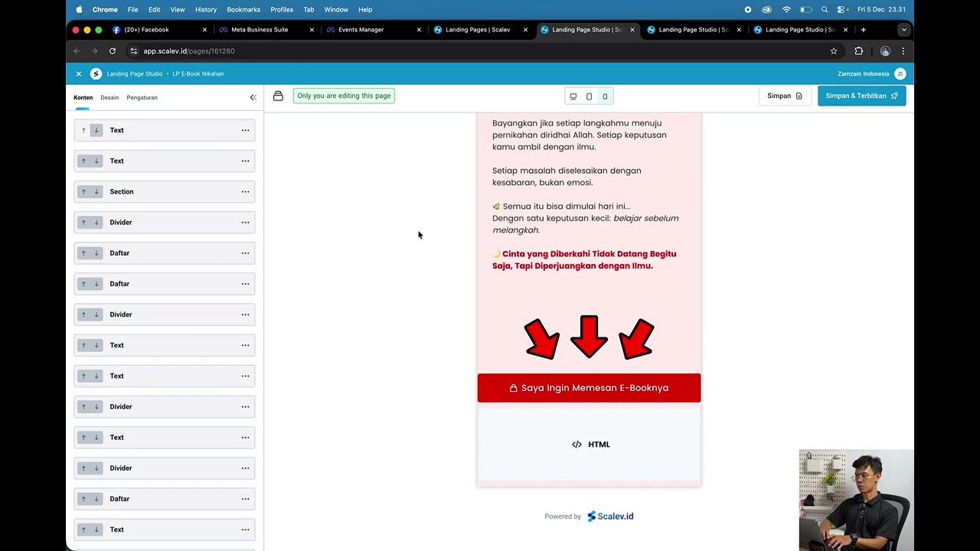Image resolution: width=980 pixels, height=551 pixels.
Task: Open options for the last visible Text block
Action: 245,530
